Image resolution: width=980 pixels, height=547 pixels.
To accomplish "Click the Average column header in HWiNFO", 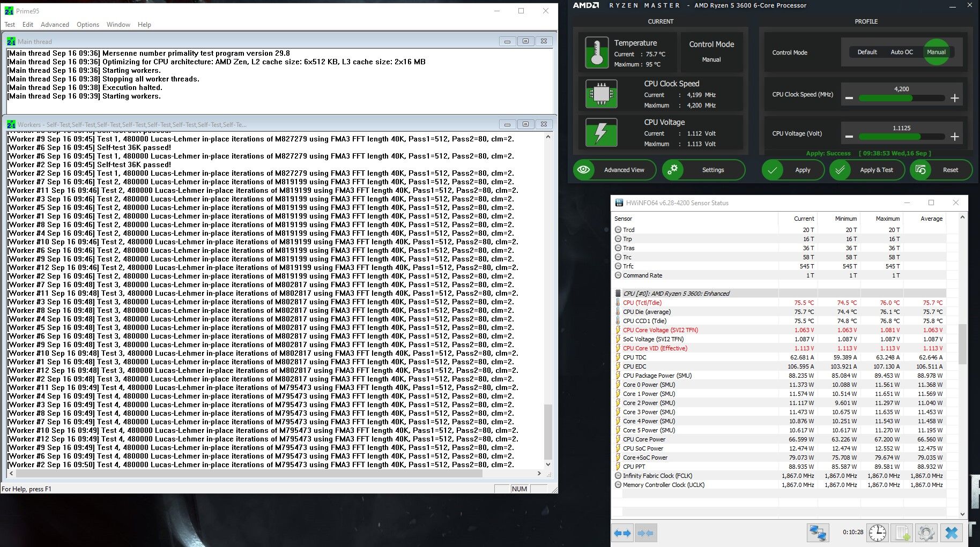I will pos(925,219).
